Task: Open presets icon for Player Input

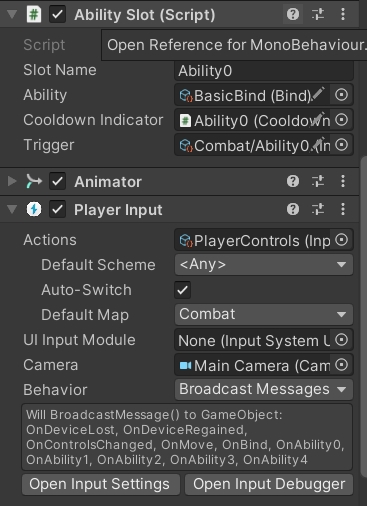Action: 318,209
